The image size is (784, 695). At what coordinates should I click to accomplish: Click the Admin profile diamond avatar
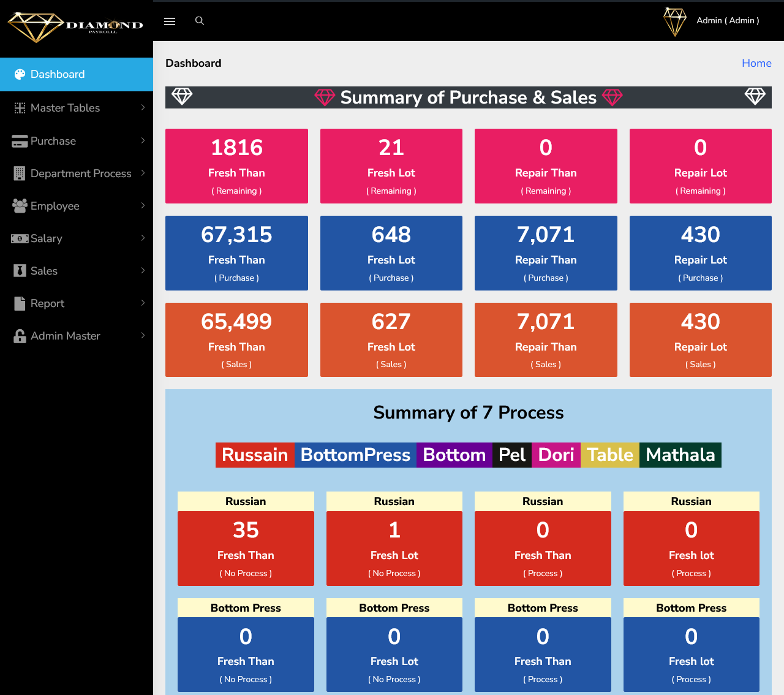pyautogui.click(x=675, y=21)
